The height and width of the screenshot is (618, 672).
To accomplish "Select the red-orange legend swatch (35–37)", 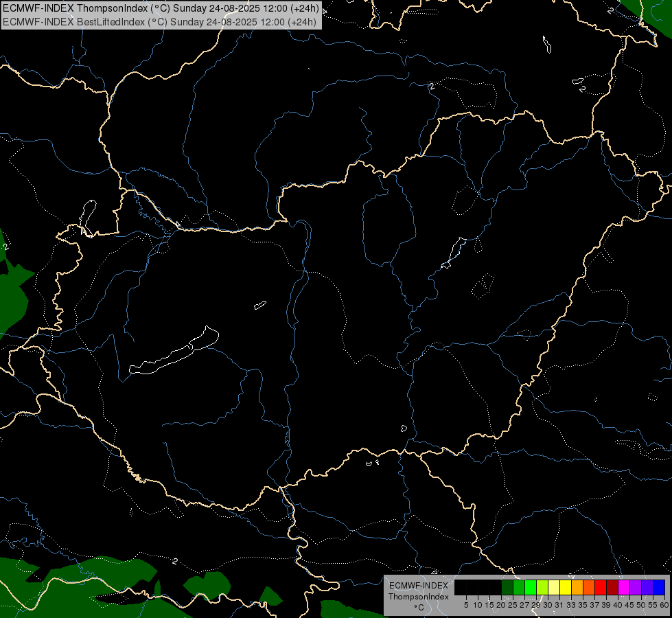I will click(589, 587).
